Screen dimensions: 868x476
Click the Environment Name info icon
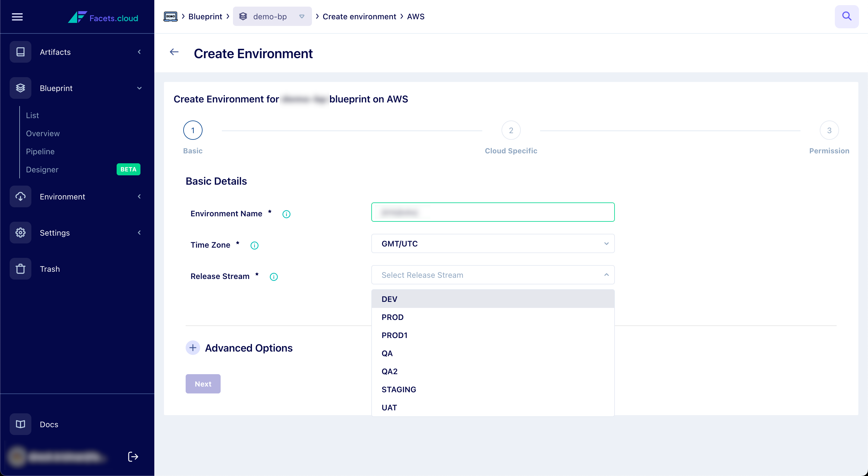coord(286,214)
